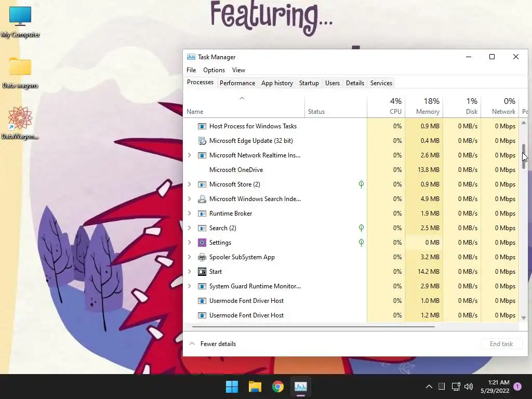The height and width of the screenshot is (399, 532).
Task: Click the scroll up arrow of process list
Action: (524, 123)
